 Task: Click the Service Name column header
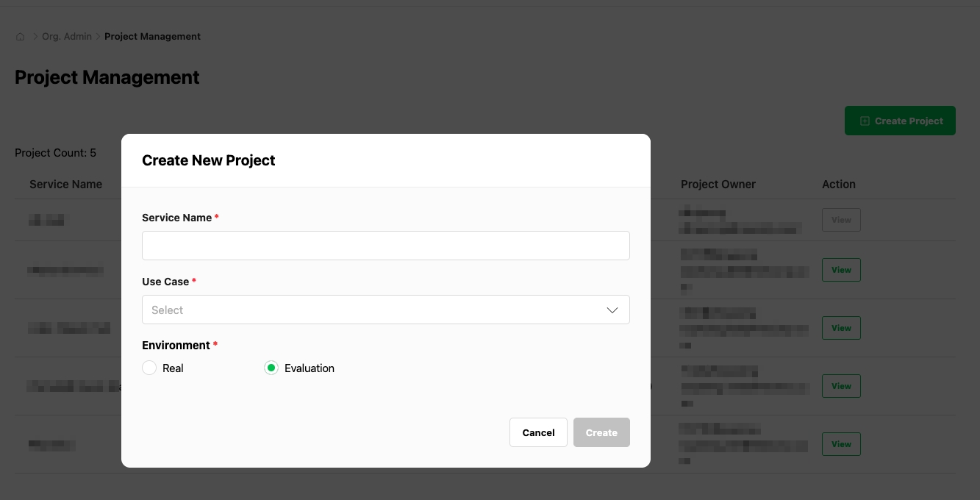coord(65,184)
